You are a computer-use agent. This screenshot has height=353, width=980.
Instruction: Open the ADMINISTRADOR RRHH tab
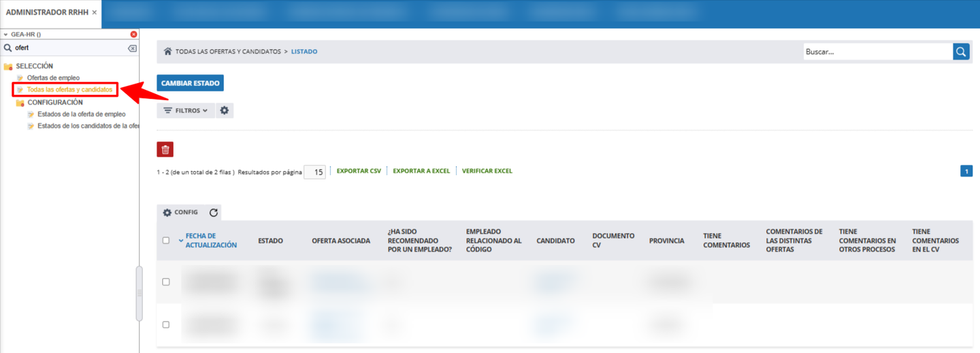coord(47,12)
